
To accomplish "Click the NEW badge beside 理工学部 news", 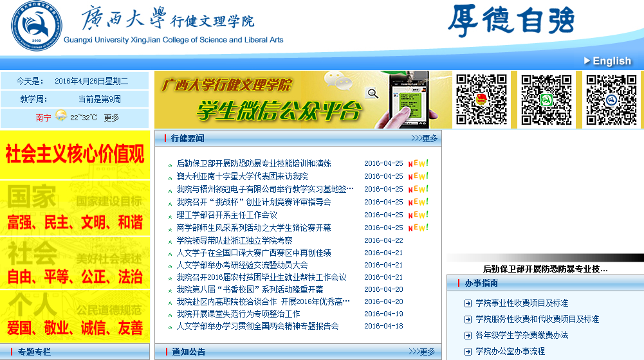I will tap(418, 215).
